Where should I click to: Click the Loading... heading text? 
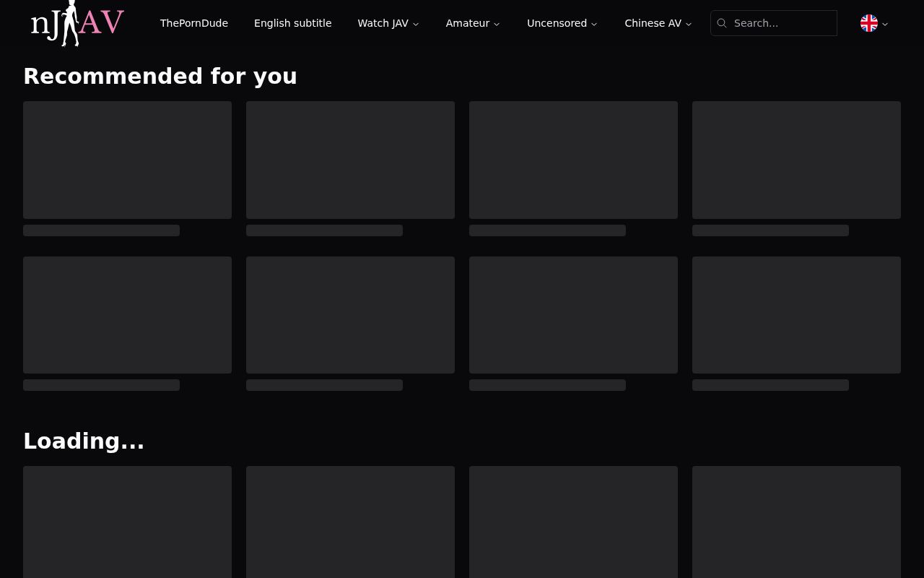[84, 441]
